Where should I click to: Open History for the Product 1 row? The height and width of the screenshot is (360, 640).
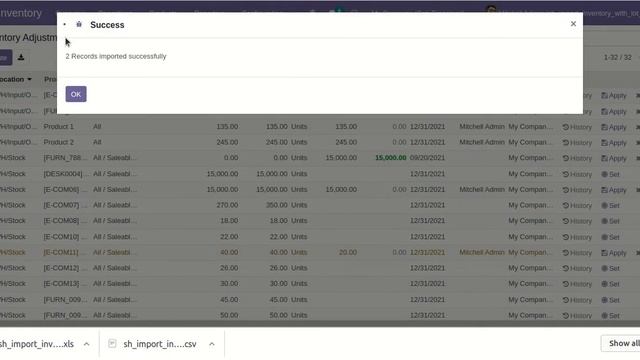click(x=577, y=127)
